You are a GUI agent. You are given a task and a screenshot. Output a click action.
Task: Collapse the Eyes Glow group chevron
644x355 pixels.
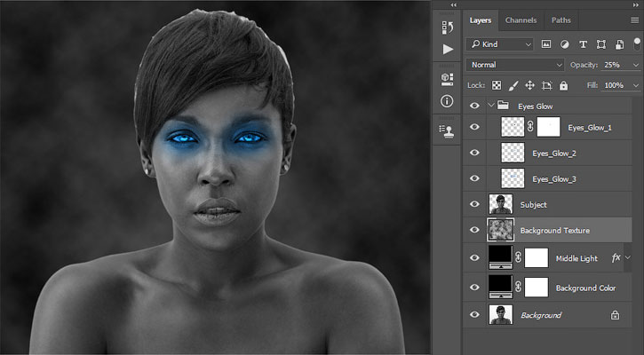tap(491, 106)
